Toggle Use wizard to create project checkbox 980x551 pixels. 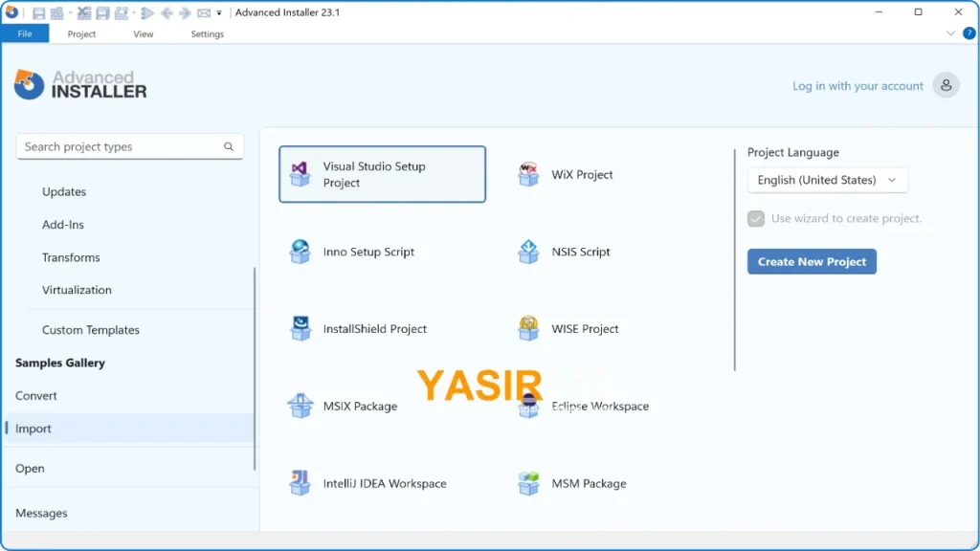click(756, 219)
